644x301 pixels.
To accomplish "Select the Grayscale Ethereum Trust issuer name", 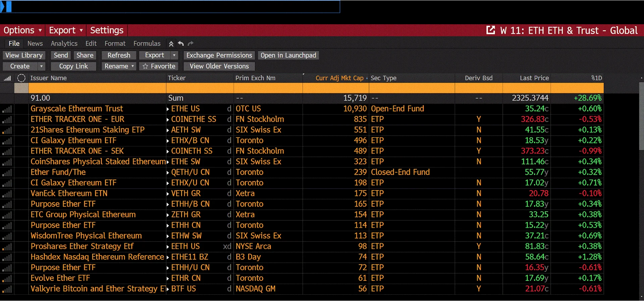I will (77, 109).
